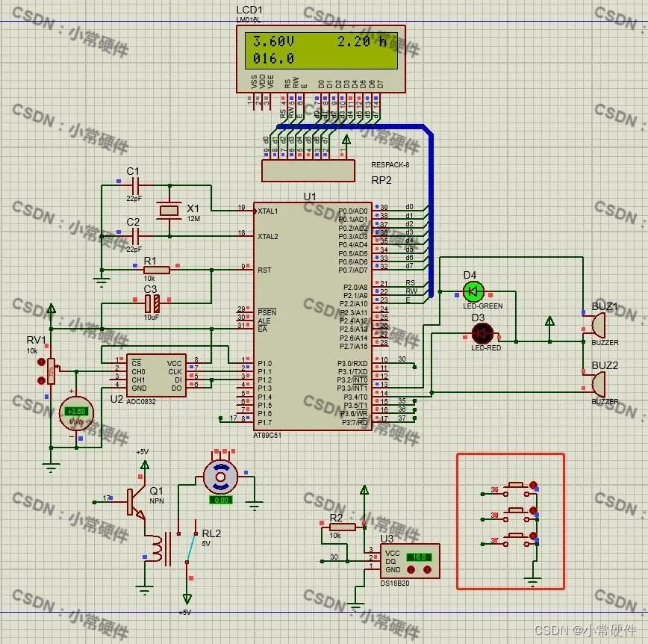Click RV1 potentiometer decrease arrow
The image size is (648, 644).
(41, 380)
